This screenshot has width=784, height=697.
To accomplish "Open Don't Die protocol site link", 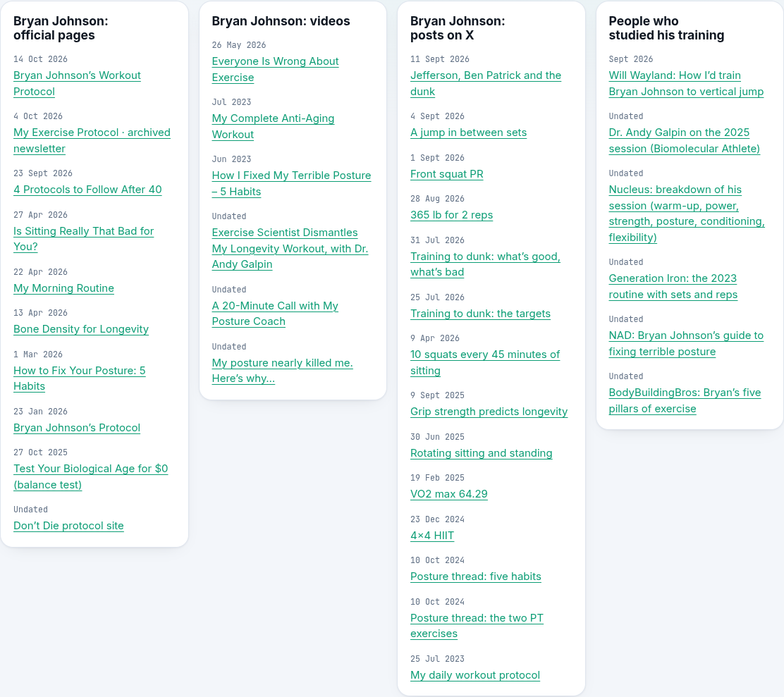I will click(x=68, y=526).
